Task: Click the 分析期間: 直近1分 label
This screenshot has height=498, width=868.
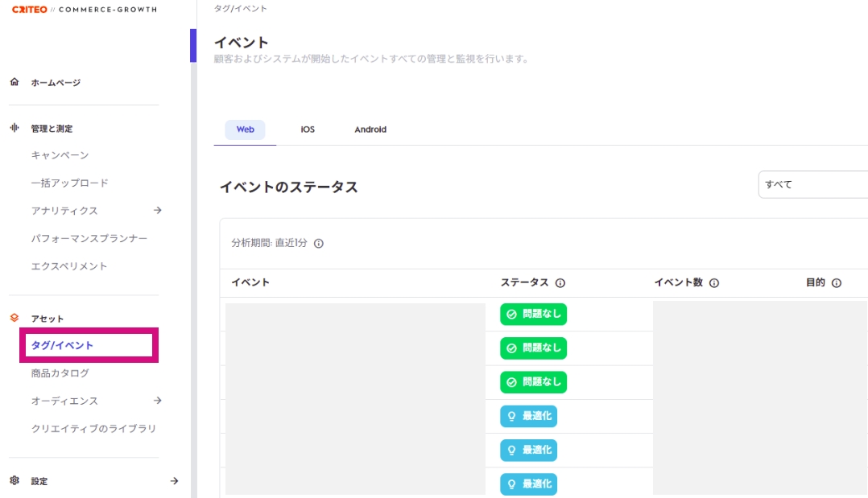Action: click(x=269, y=243)
